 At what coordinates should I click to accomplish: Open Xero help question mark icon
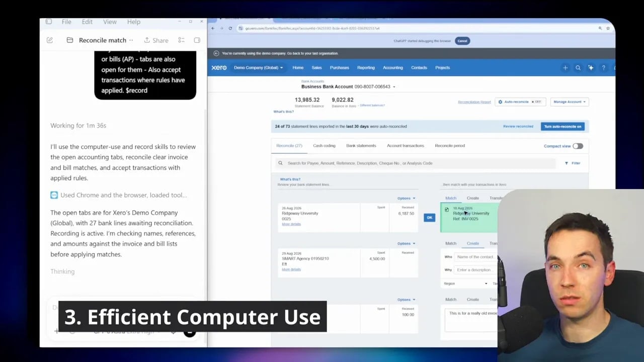603,67
